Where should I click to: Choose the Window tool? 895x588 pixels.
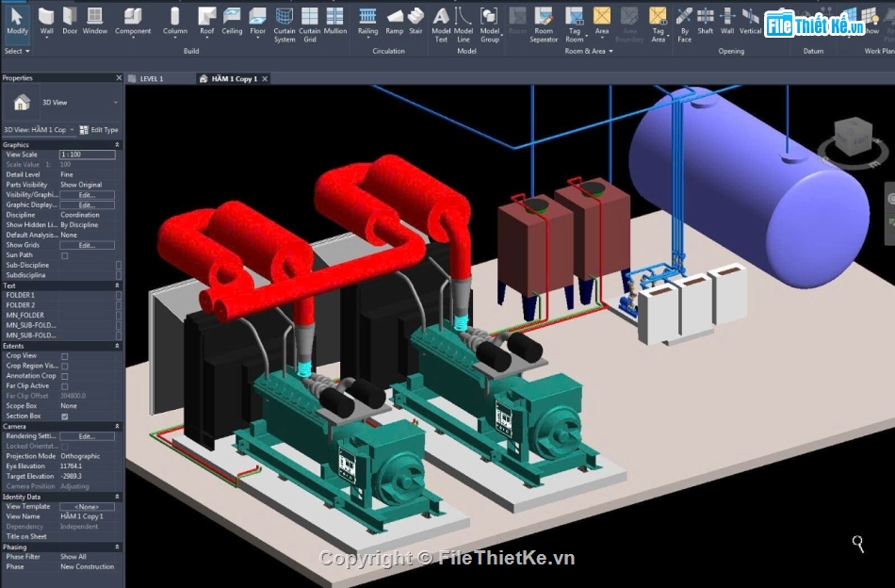(95, 19)
